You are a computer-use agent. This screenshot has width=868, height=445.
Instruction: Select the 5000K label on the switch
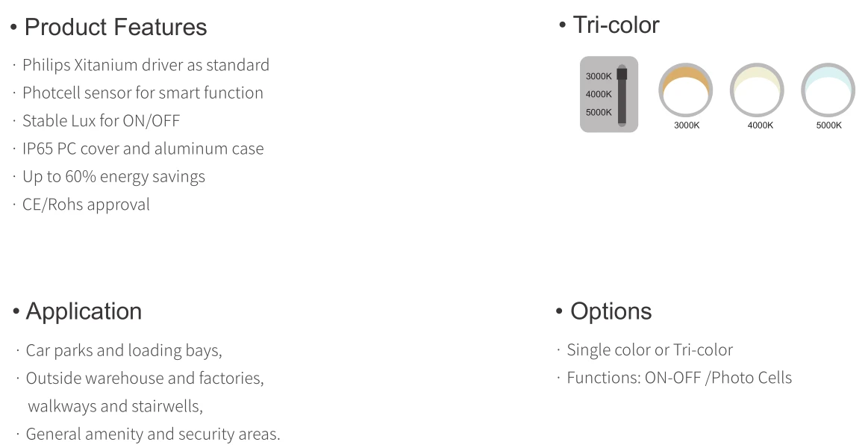tap(599, 112)
